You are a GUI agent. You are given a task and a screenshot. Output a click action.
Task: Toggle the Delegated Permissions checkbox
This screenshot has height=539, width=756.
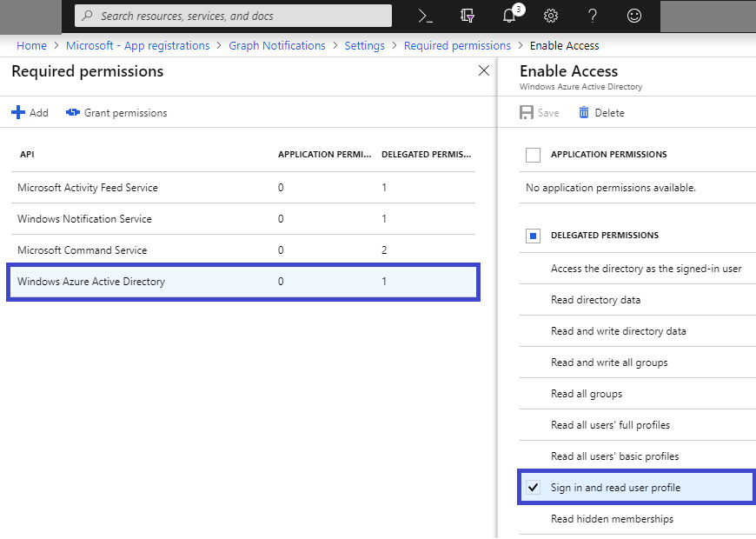coord(534,236)
